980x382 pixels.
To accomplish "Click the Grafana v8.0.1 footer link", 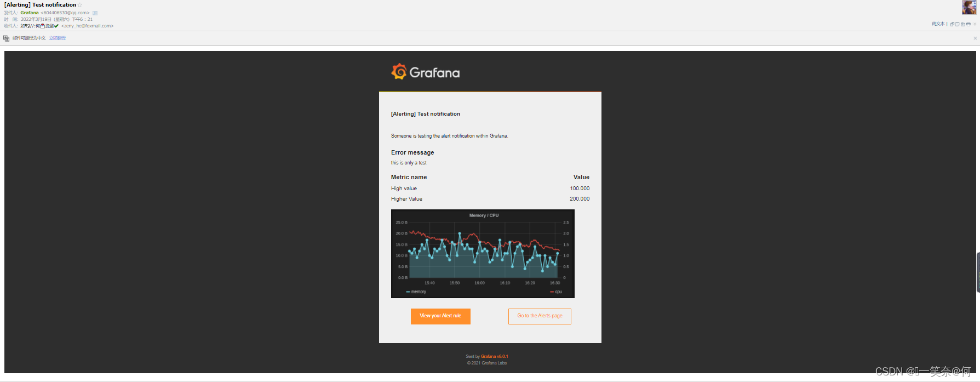I will tap(494, 357).
